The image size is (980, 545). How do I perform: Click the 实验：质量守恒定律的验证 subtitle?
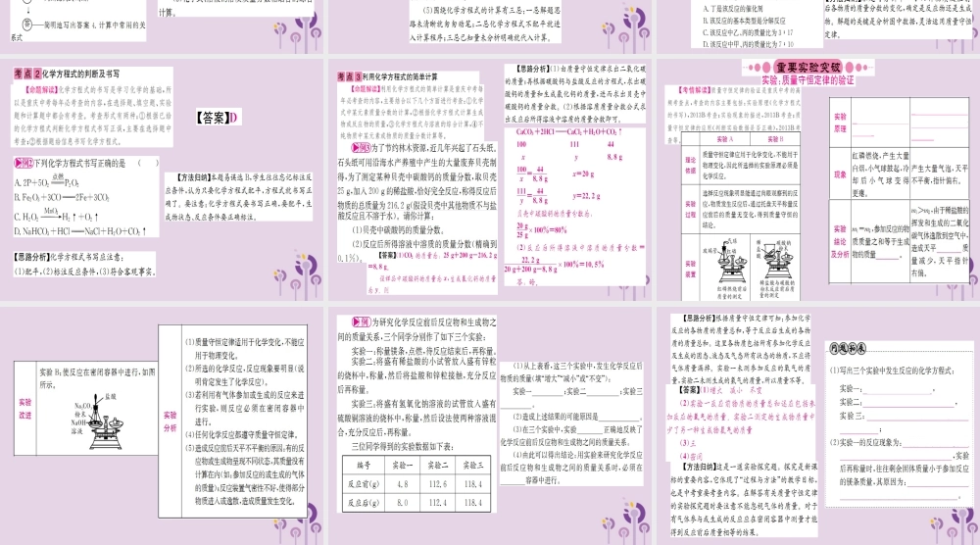tap(808, 80)
